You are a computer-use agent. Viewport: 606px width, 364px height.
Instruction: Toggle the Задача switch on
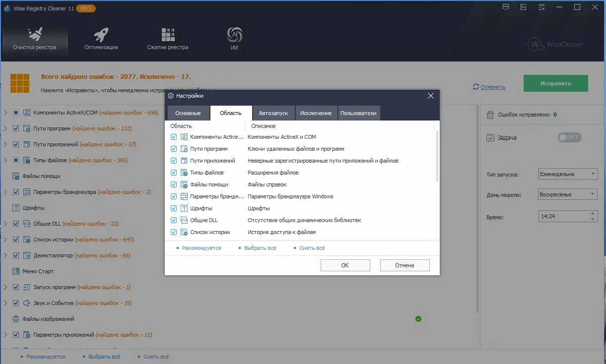tap(569, 137)
